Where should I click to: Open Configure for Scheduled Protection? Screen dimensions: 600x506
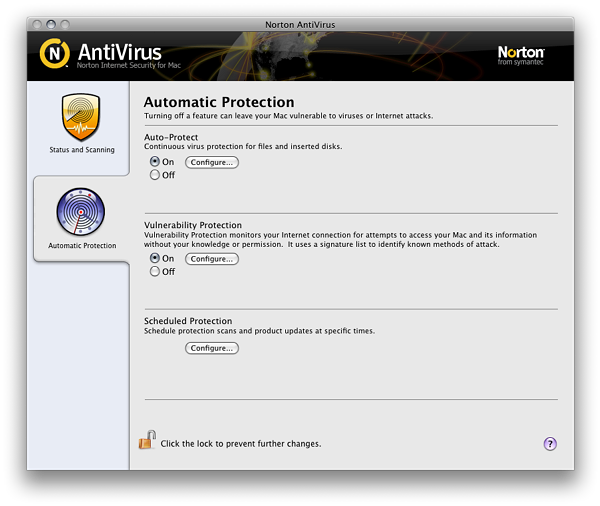click(x=212, y=348)
